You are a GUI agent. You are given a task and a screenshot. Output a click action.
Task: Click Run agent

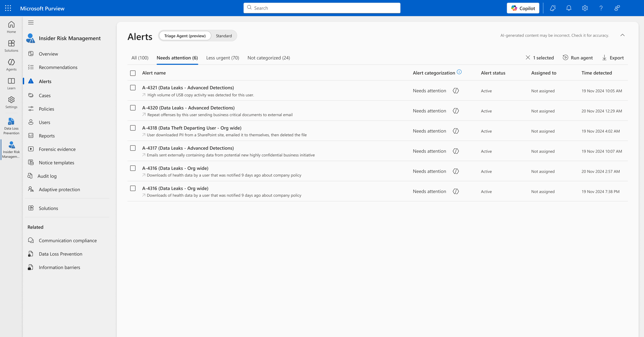click(578, 58)
